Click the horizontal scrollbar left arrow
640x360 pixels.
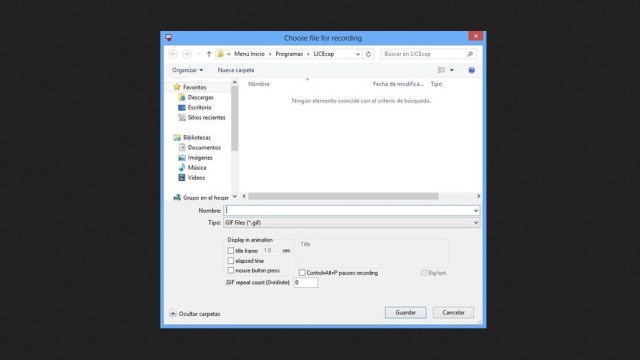[244, 196]
